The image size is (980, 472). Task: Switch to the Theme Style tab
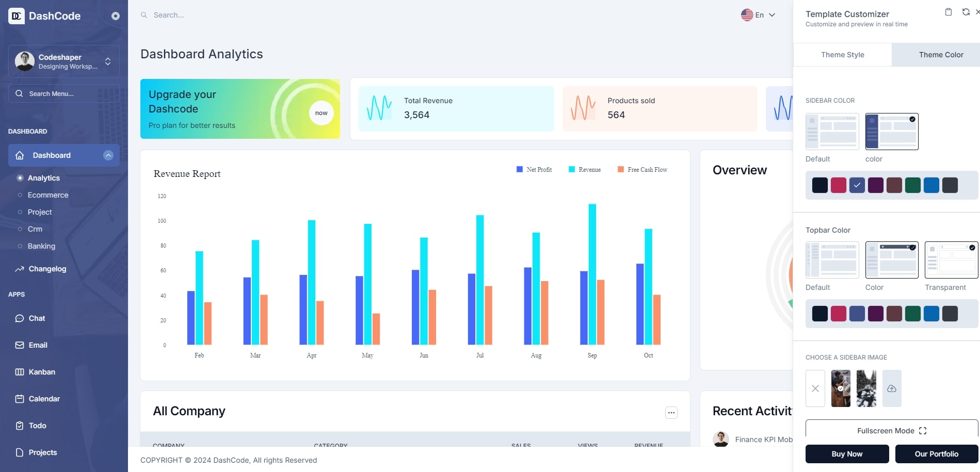pyautogui.click(x=843, y=55)
